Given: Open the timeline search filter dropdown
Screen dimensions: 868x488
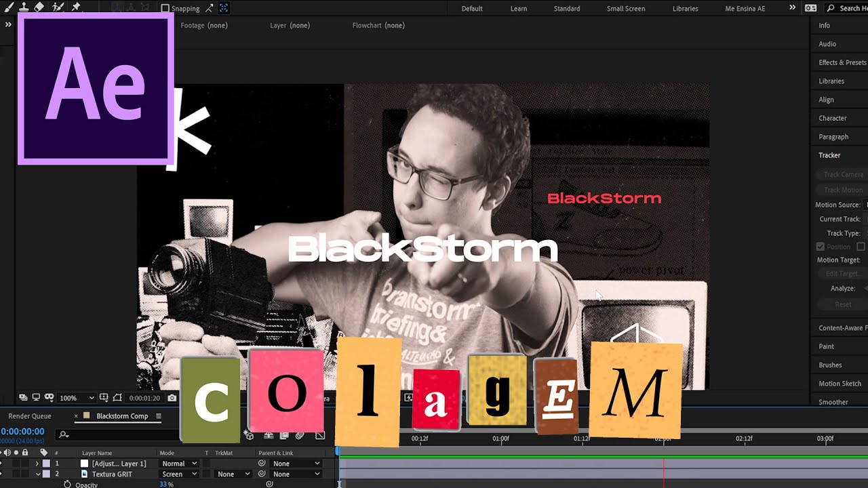Looking at the screenshot, I should pos(64,434).
